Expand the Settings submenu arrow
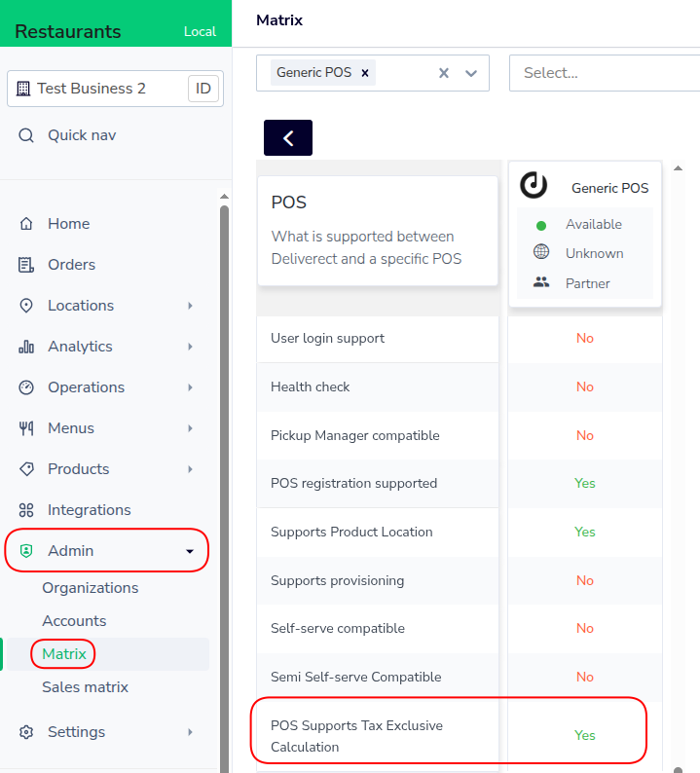700x773 pixels. click(190, 732)
